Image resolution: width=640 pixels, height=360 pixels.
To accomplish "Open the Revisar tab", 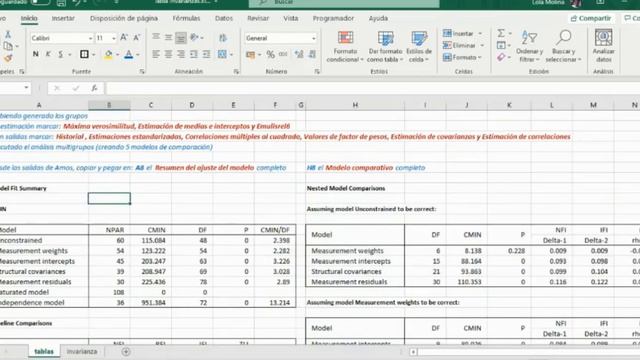I will [258, 18].
